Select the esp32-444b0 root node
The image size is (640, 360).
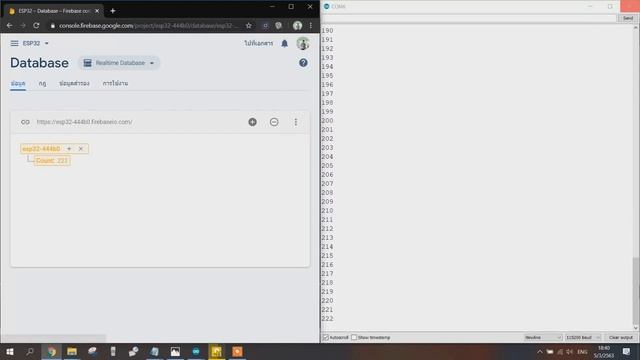41,149
